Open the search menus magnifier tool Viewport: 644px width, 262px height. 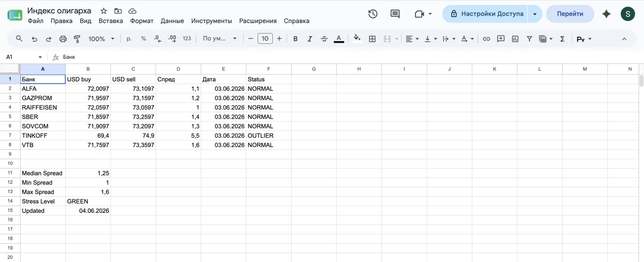[x=19, y=39]
